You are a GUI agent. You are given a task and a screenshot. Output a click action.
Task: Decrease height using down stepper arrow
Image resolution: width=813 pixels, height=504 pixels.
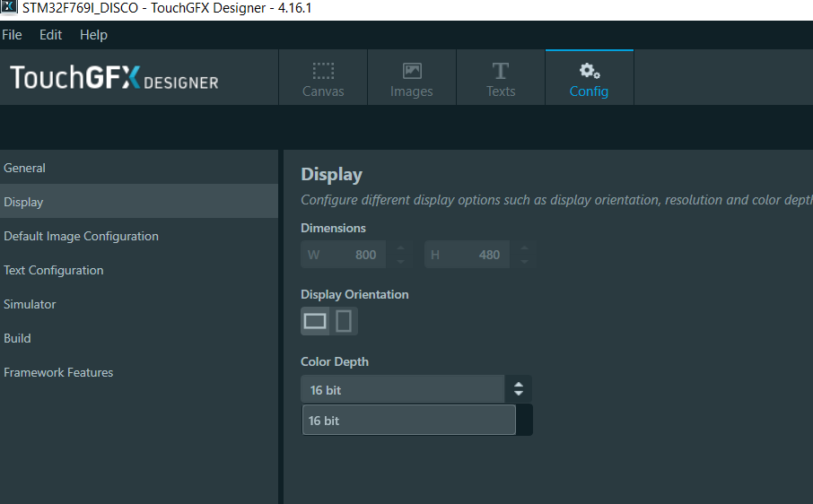coord(524,262)
